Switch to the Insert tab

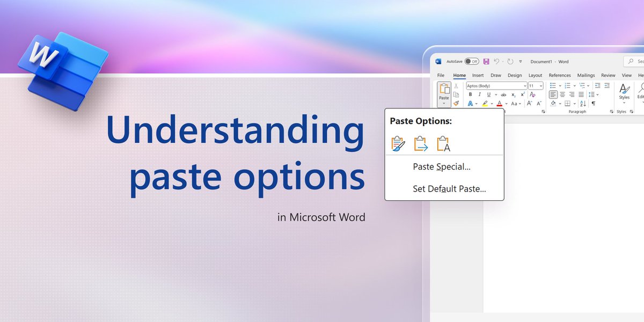click(x=478, y=76)
